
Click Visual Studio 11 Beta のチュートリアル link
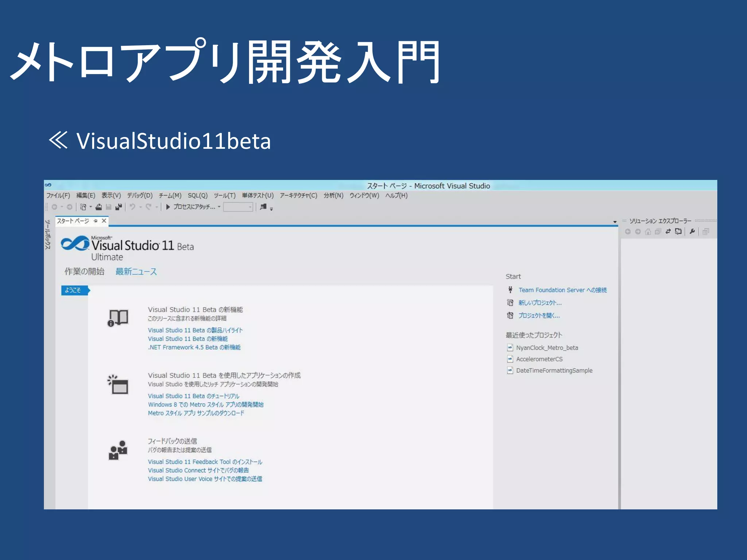tap(194, 396)
